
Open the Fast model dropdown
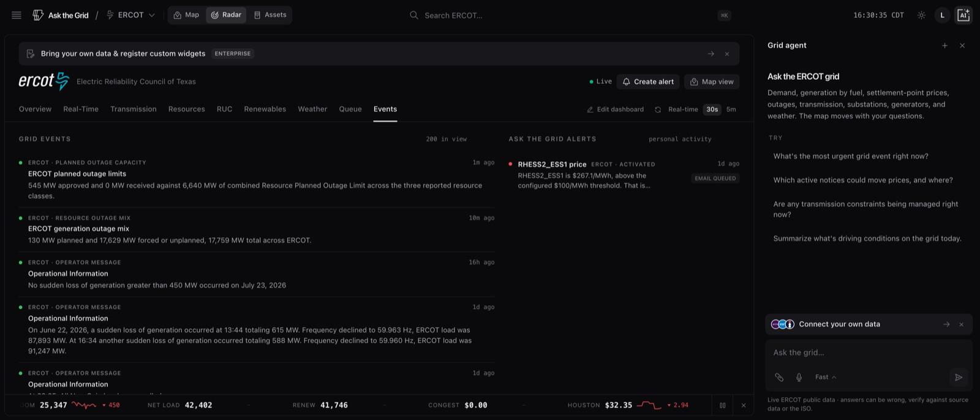(x=826, y=377)
